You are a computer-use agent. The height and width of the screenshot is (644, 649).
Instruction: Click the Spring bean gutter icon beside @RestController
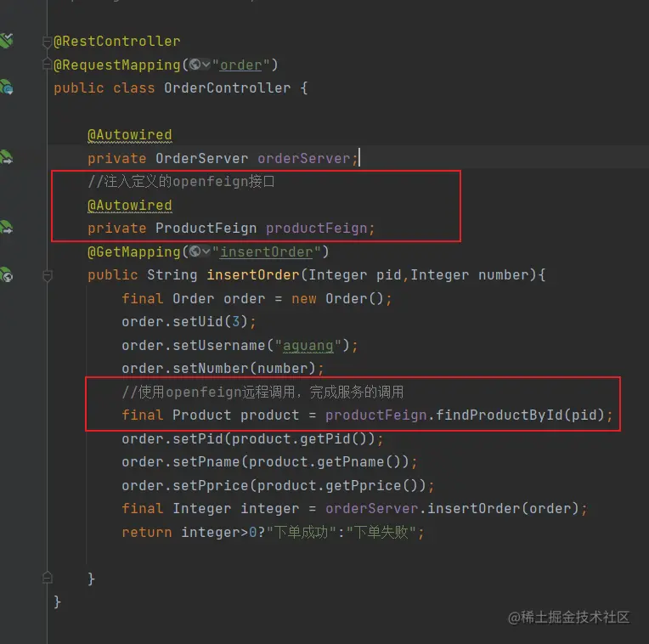[x=7, y=41]
